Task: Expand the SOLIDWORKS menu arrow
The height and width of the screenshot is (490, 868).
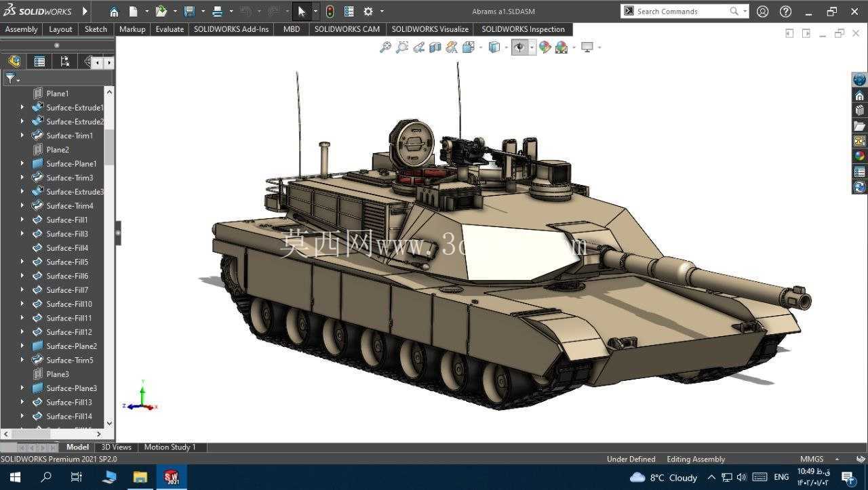Action: (85, 12)
